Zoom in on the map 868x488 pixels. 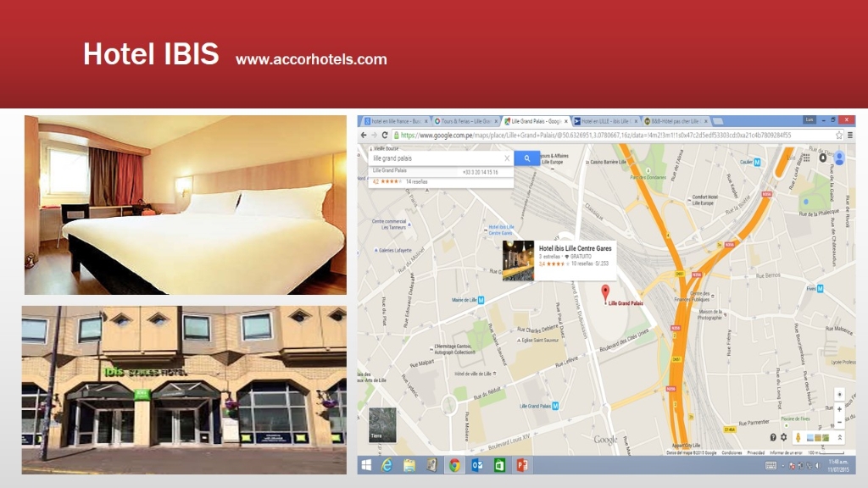(839, 409)
